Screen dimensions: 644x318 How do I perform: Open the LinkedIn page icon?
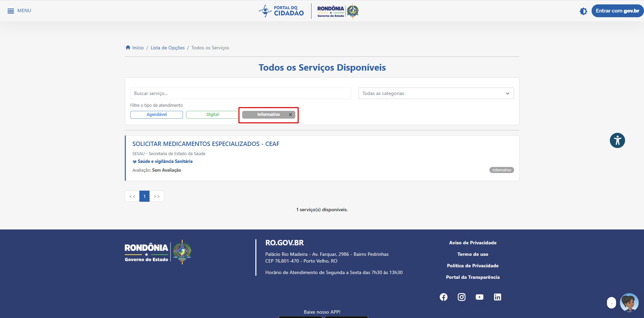click(x=497, y=297)
